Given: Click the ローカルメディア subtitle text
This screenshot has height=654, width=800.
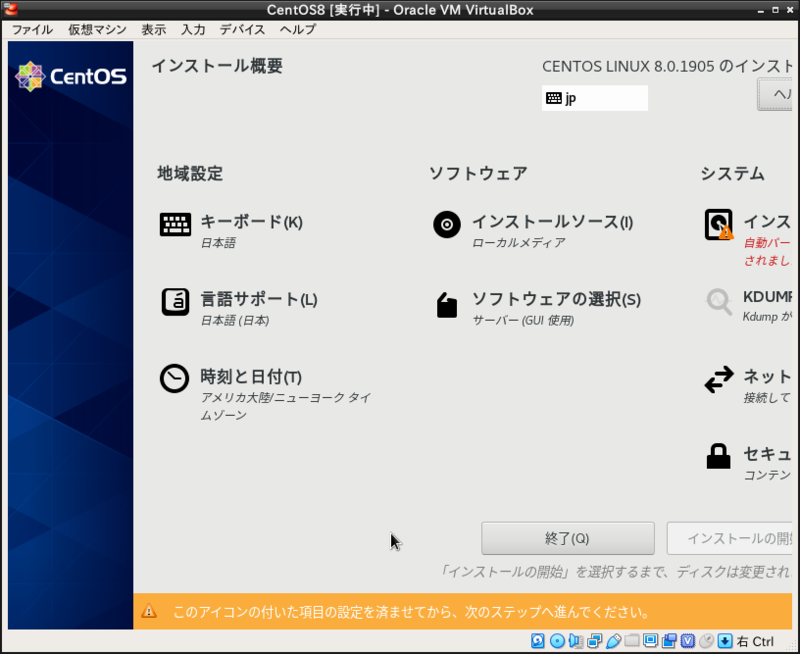Looking at the screenshot, I should pyautogui.click(x=518, y=243).
